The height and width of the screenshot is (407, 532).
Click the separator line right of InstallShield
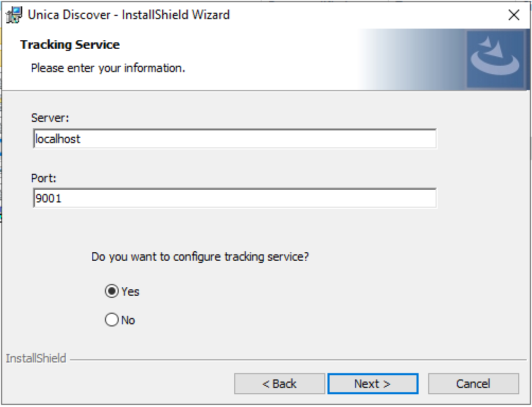click(297, 360)
